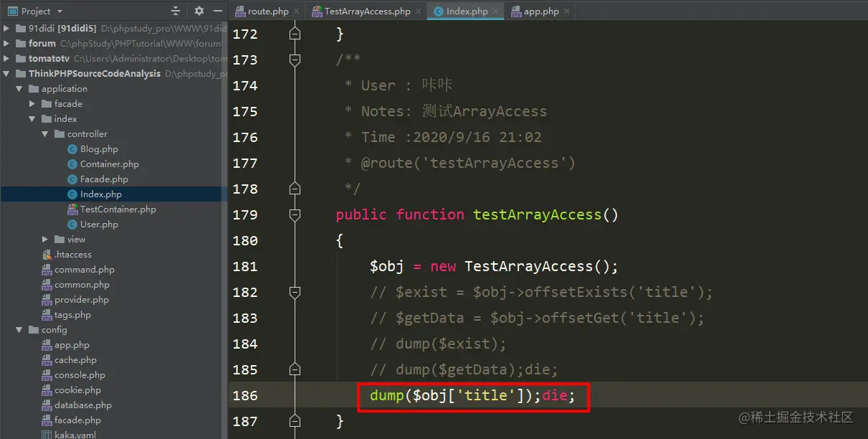
Task: Open provider.php file
Action: coord(82,300)
